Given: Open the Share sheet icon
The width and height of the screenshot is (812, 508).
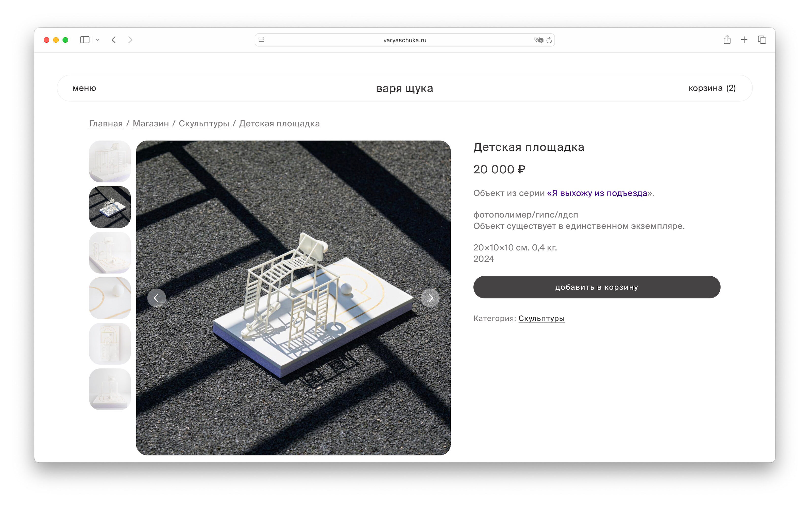Looking at the screenshot, I should click(x=727, y=40).
